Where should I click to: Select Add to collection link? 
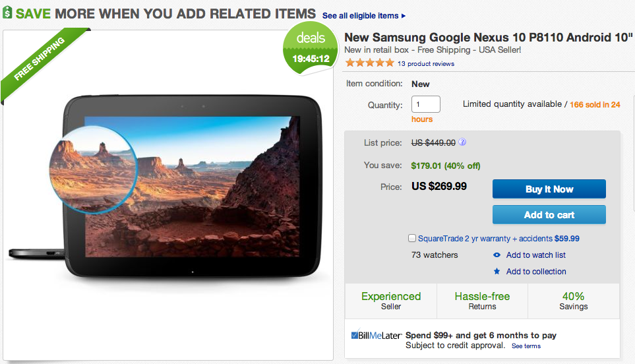(535, 272)
